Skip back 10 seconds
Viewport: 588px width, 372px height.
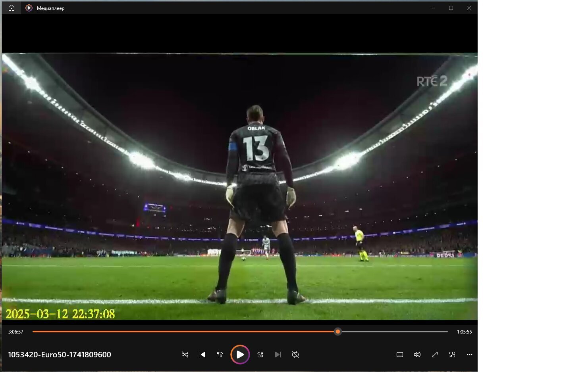pos(220,355)
